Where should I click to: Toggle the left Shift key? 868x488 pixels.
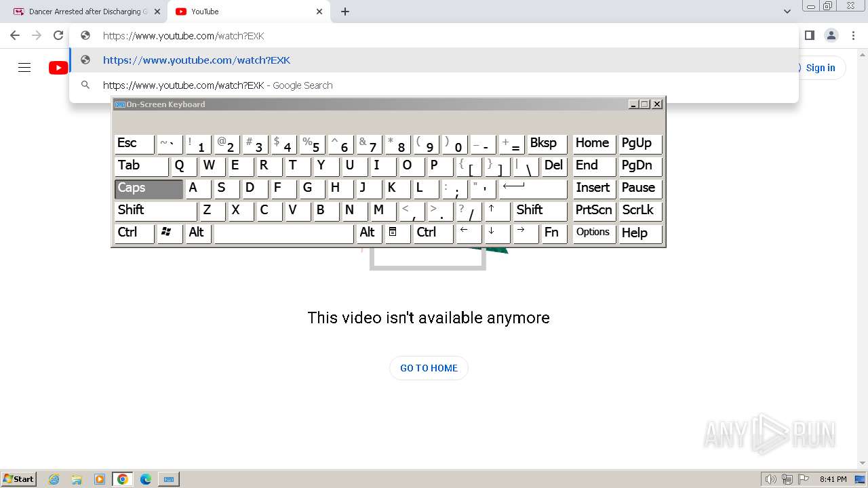155,211
